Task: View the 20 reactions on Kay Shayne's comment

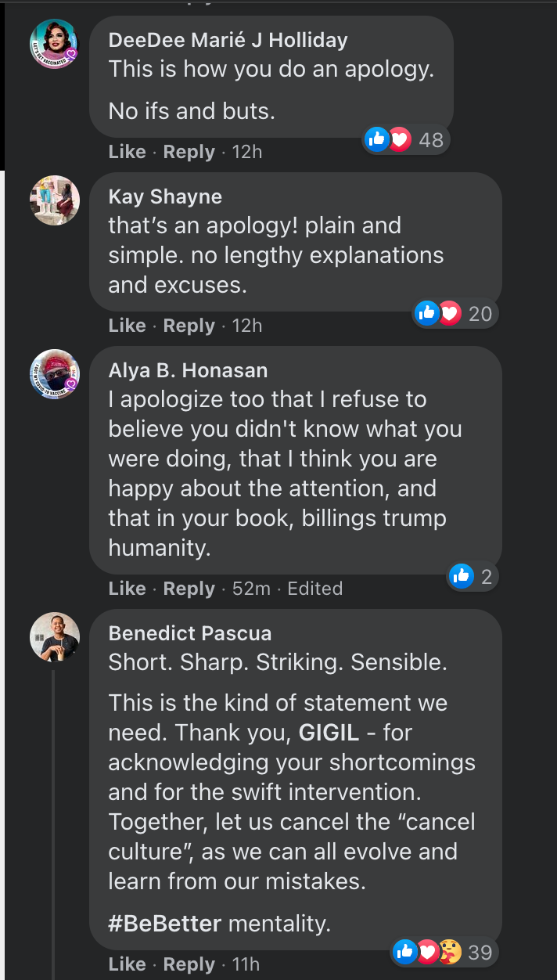Action: pos(455,314)
